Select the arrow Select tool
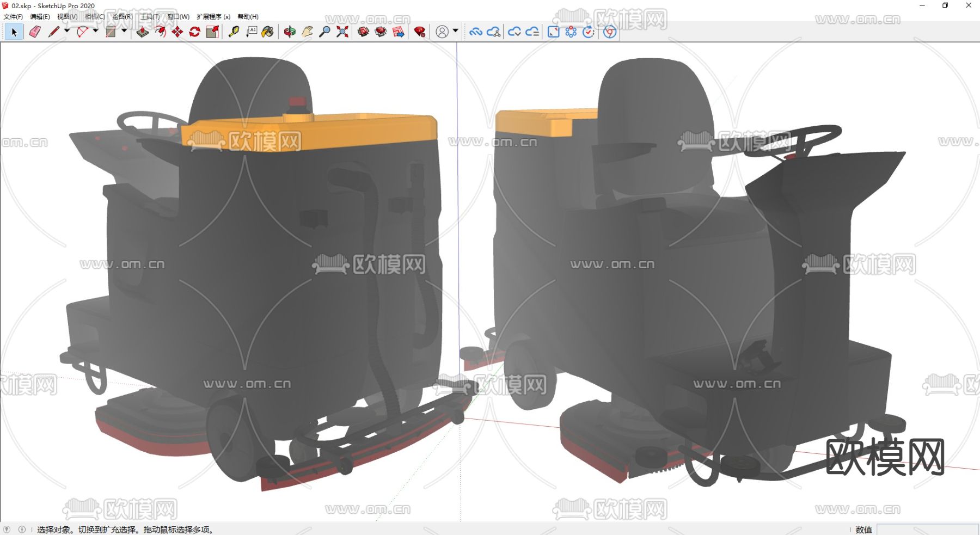The width and height of the screenshot is (980, 535). coord(14,32)
